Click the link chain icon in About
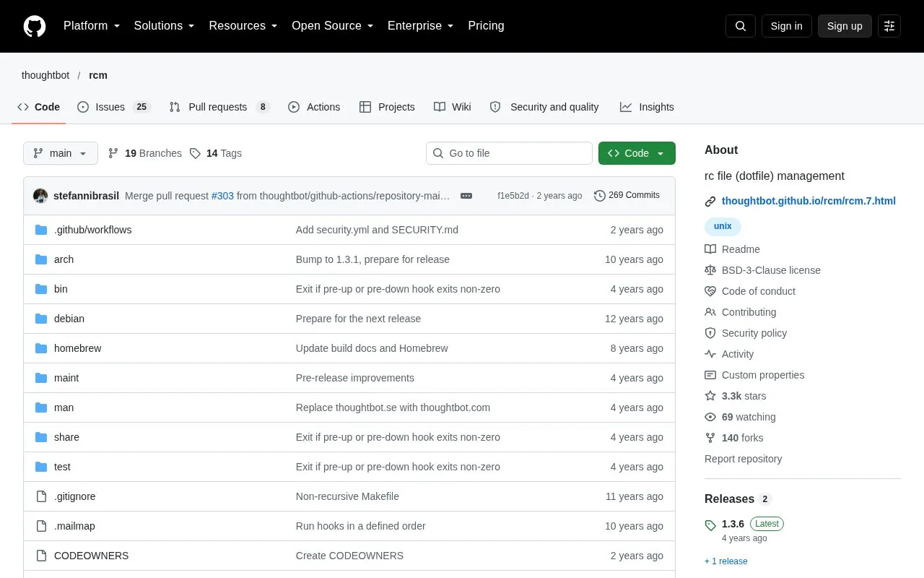The width and height of the screenshot is (924, 578). [x=710, y=202]
